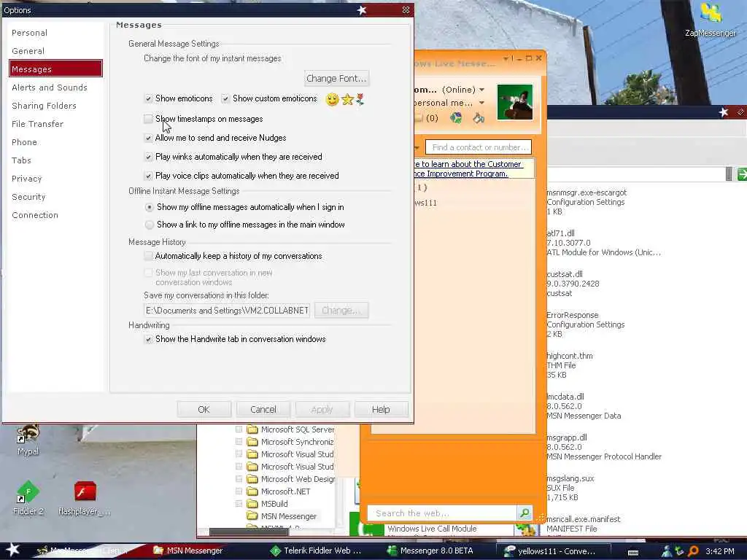This screenshot has width=747, height=560.
Task: Open Alerts and Sounds category
Action: (50, 87)
